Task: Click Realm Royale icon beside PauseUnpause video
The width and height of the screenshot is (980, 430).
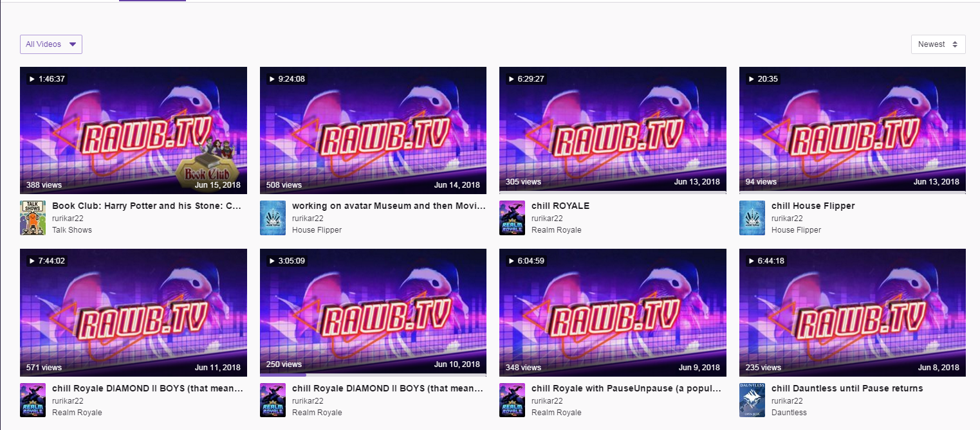Action: click(x=512, y=400)
